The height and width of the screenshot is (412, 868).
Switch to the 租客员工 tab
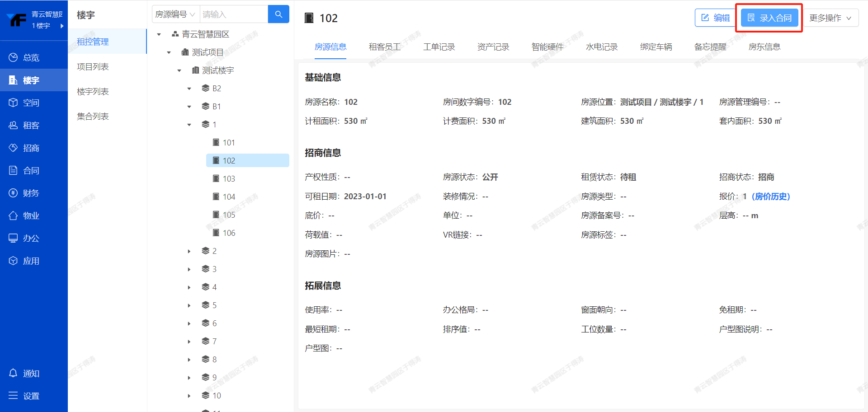click(384, 47)
